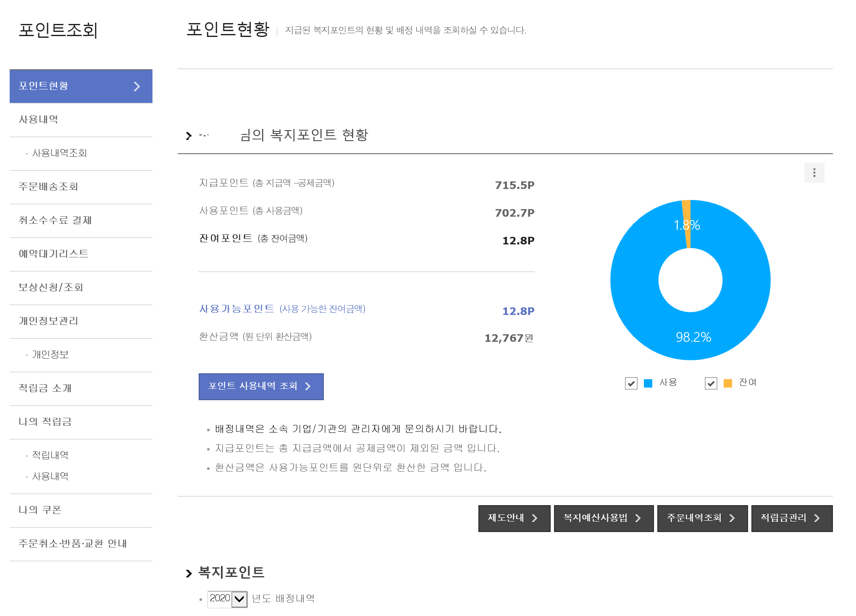Uncheck the 잔여 legend checkbox

click(711, 383)
